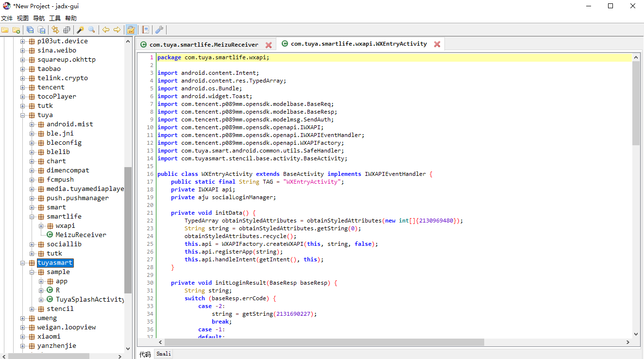Collapse the smartlife package node
Image resolution: width=644 pixels, height=359 pixels.
[x=32, y=217]
